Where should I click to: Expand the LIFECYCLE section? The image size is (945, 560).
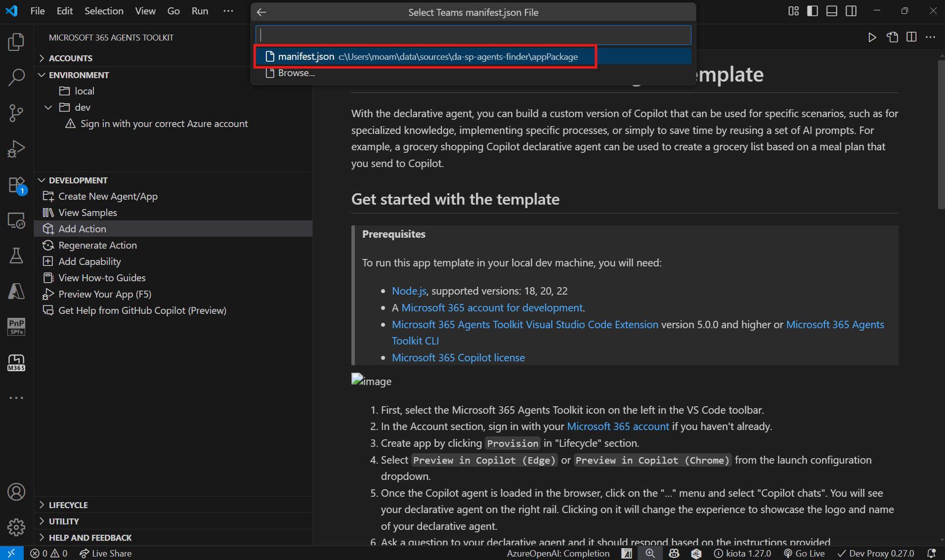(x=173, y=505)
